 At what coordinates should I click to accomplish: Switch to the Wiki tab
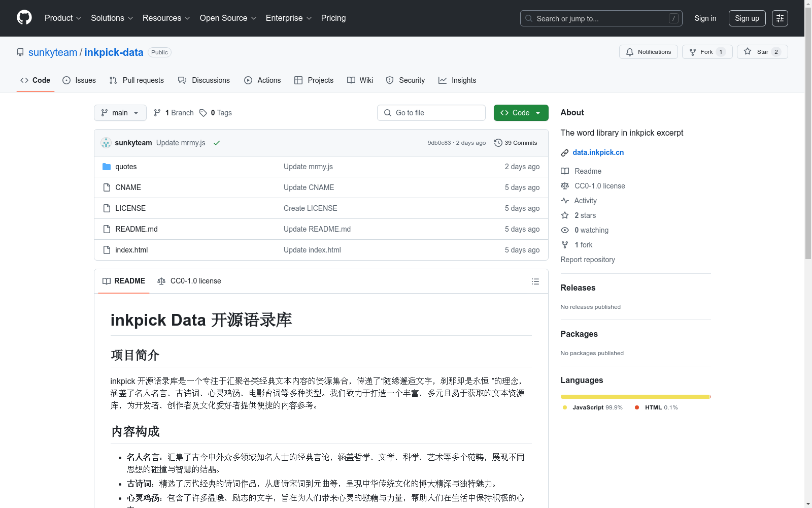coord(360,80)
